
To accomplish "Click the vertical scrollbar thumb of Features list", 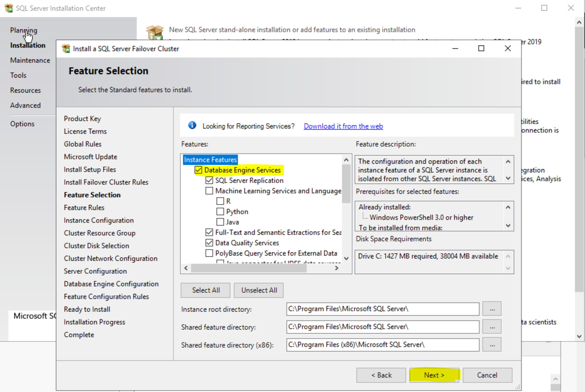I will pos(346,184).
